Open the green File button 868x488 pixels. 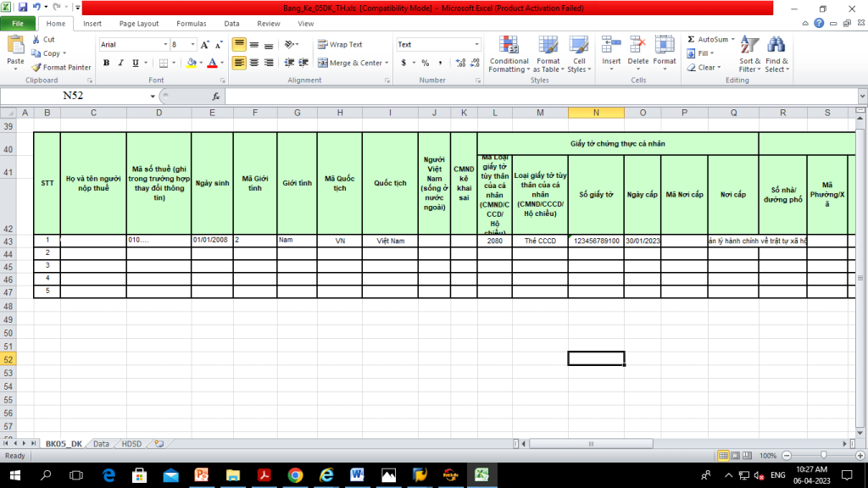point(17,24)
